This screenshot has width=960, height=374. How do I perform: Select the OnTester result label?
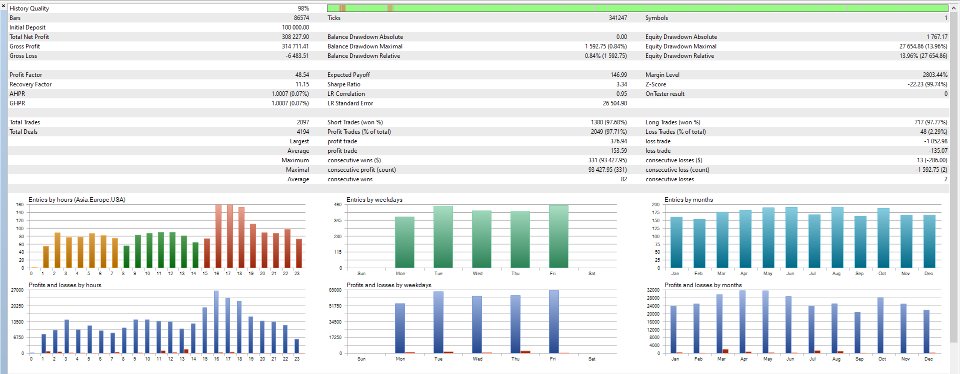(666, 94)
